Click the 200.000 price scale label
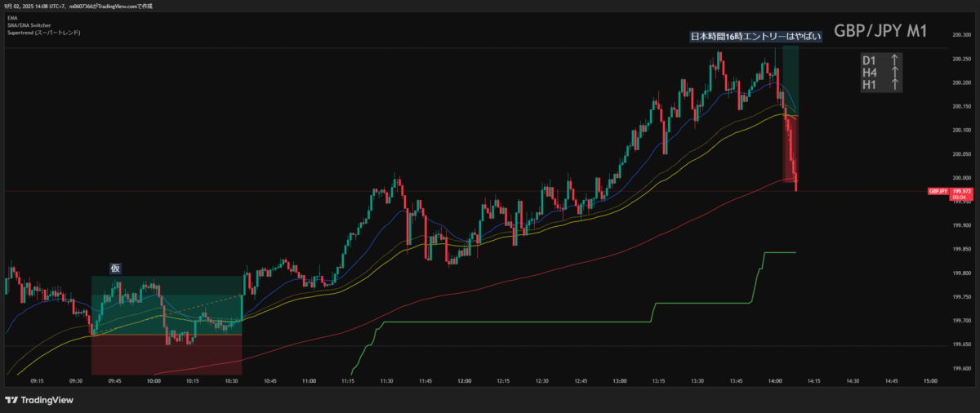 pyautogui.click(x=964, y=178)
